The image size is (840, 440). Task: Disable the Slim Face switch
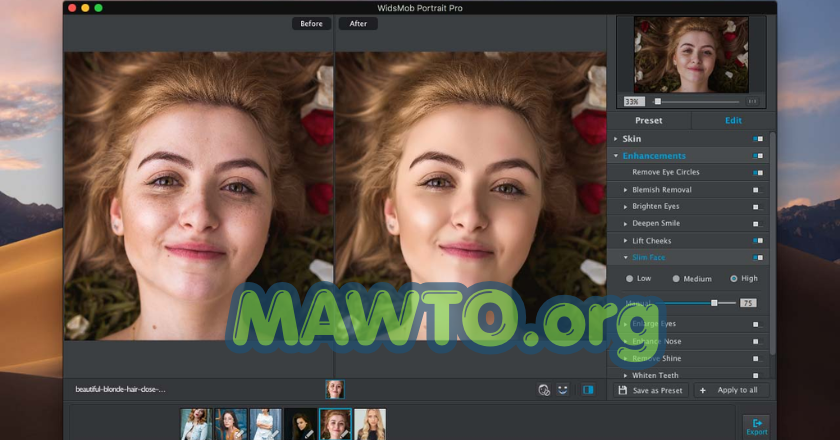pyautogui.click(x=758, y=258)
